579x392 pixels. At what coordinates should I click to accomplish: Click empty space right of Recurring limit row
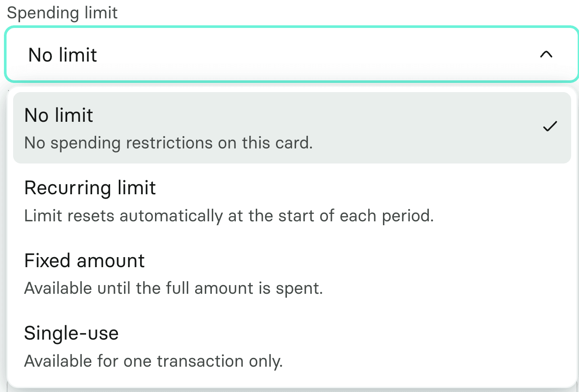coord(502,201)
